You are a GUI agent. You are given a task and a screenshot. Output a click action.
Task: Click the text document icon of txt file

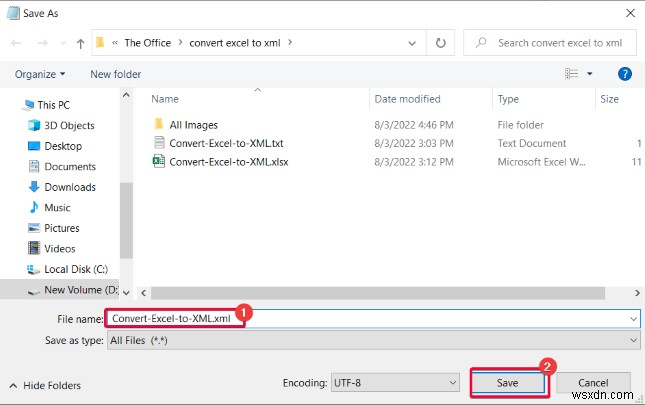[159, 142]
